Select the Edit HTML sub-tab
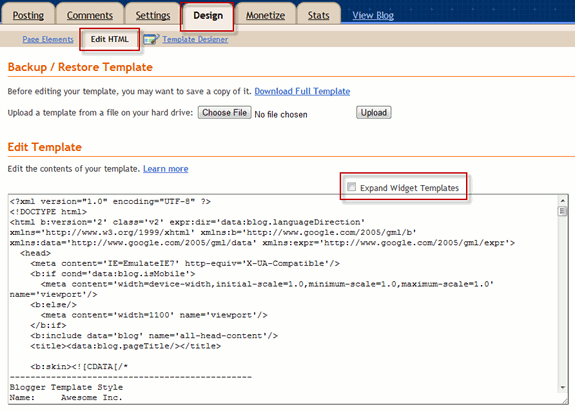Image resolution: width=575 pixels, height=411 pixels. (110, 39)
